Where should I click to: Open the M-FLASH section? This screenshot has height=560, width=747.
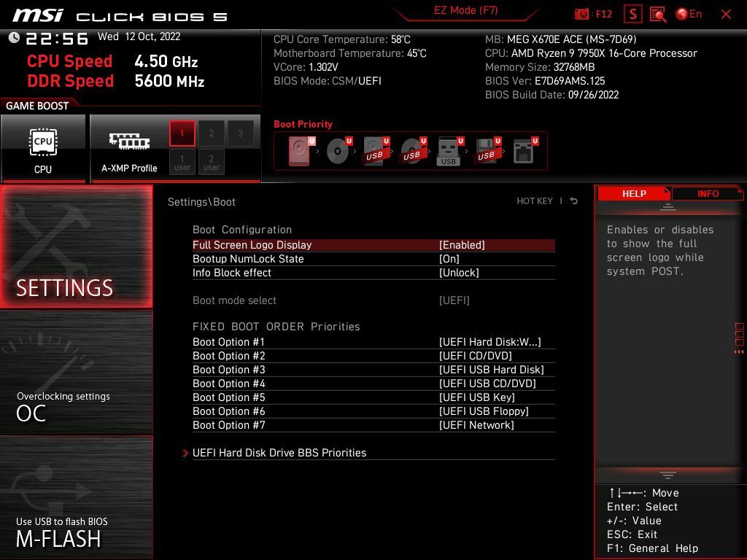point(76,497)
